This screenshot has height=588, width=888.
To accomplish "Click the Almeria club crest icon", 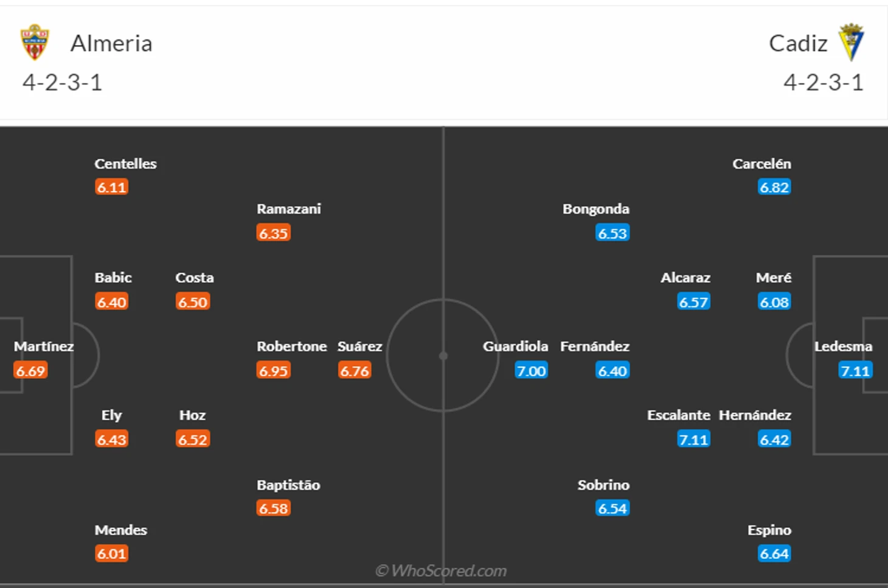I will (35, 43).
